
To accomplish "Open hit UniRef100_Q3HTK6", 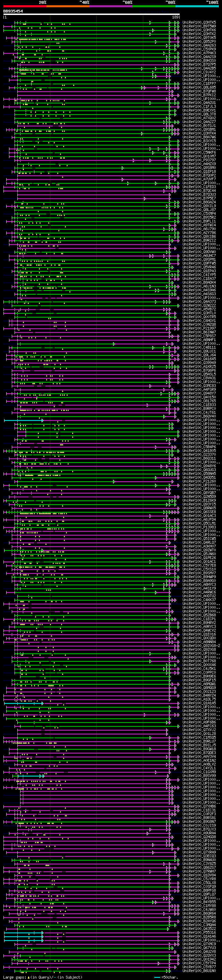I will pos(199,30).
